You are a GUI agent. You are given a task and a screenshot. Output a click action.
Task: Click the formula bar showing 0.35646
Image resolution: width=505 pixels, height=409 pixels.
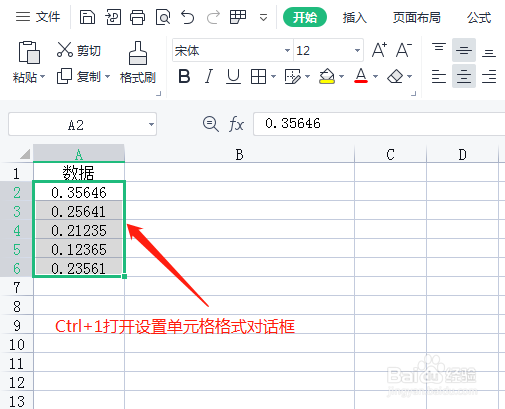(379, 124)
